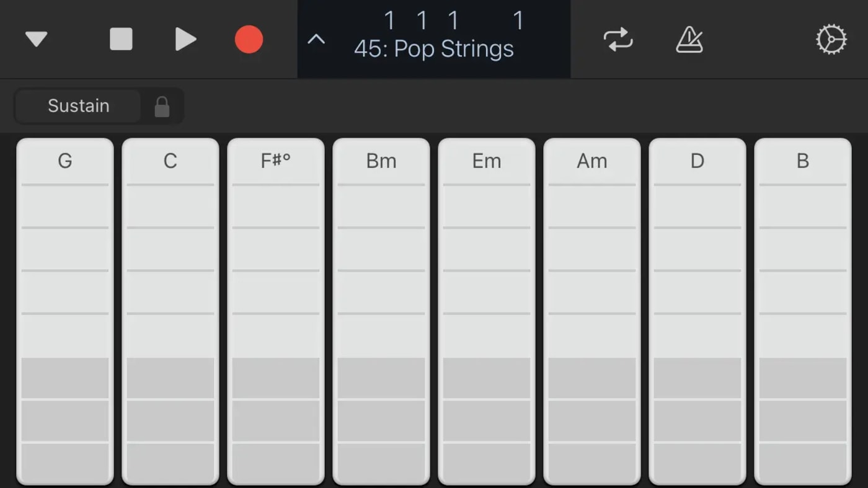
Task: Toggle the metronome click off
Action: click(689, 38)
